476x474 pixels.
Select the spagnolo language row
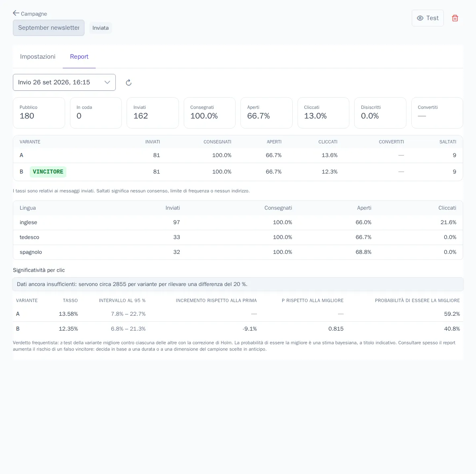[x=238, y=252]
